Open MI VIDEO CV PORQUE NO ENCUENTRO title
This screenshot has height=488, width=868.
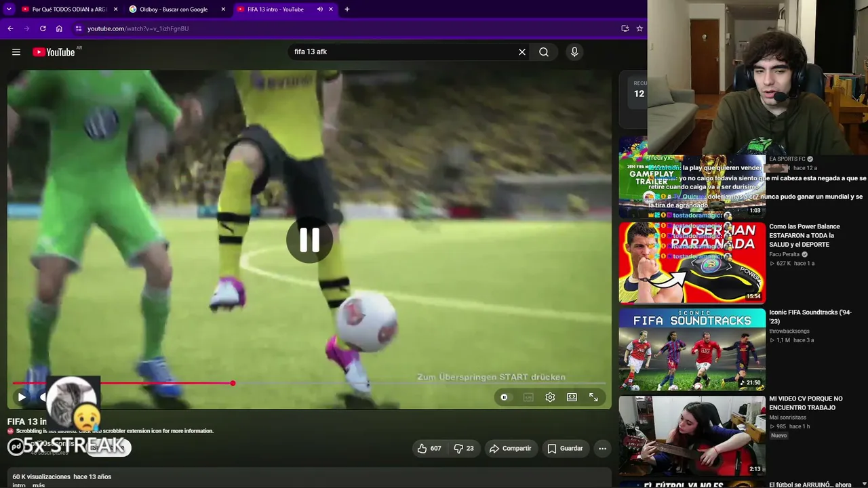pyautogui.click(x=806, y=403)
